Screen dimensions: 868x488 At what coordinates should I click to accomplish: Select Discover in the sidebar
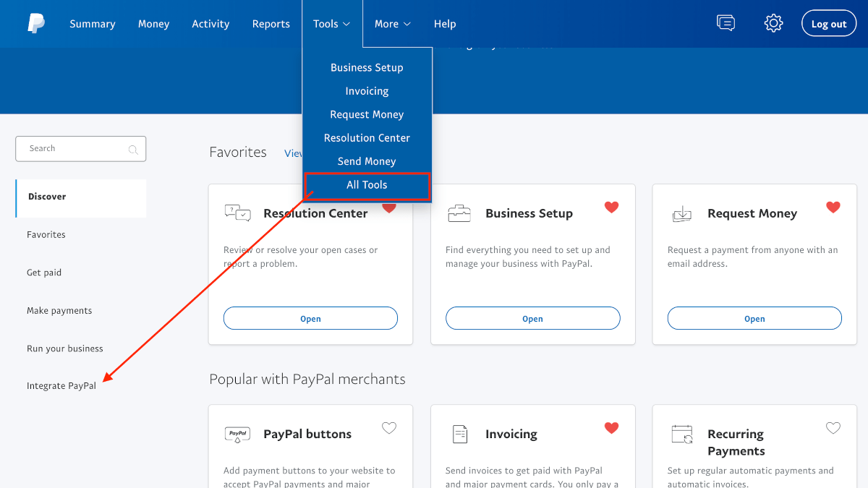point(81,197)
